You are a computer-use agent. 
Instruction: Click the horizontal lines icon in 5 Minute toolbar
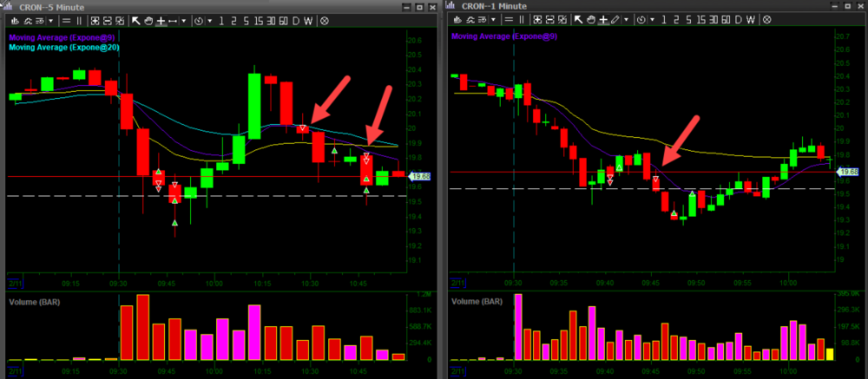67,20
